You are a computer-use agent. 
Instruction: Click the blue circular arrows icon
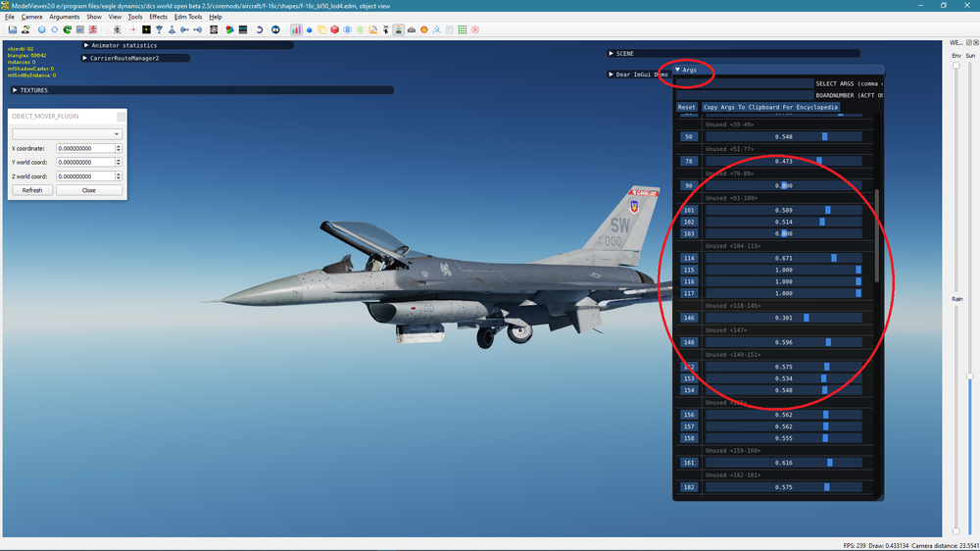[x=54, y=29]
